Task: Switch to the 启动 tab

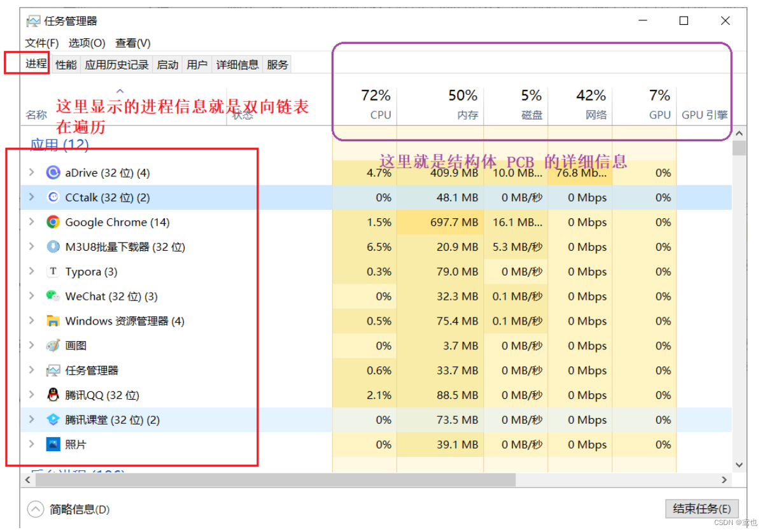Action: click(167, 64)
